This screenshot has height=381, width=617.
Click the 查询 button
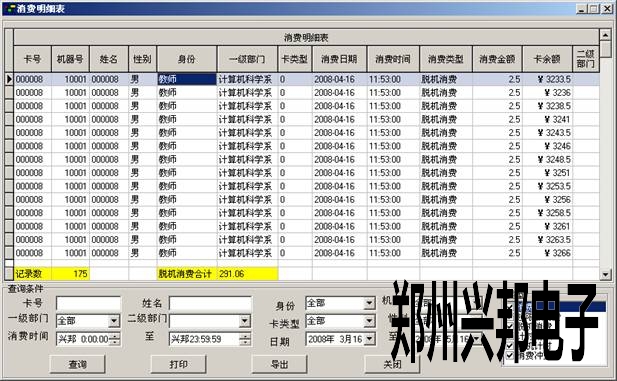pos(78,364)
